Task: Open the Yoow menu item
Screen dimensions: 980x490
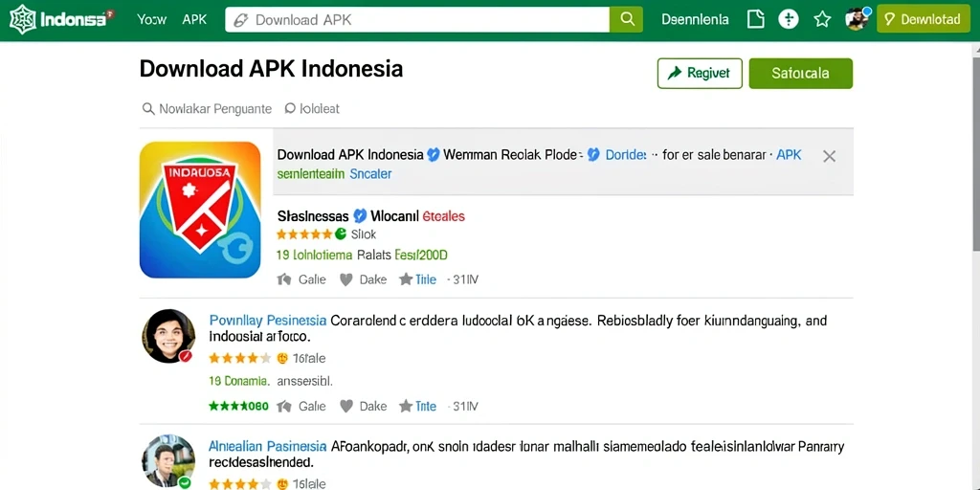Action: tap(152, 19)
